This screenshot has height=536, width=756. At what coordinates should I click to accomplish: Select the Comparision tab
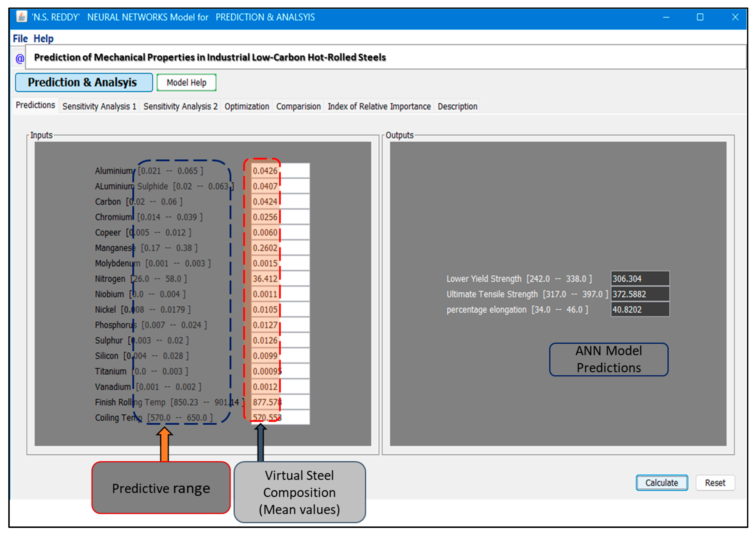[x=298, y=106]
